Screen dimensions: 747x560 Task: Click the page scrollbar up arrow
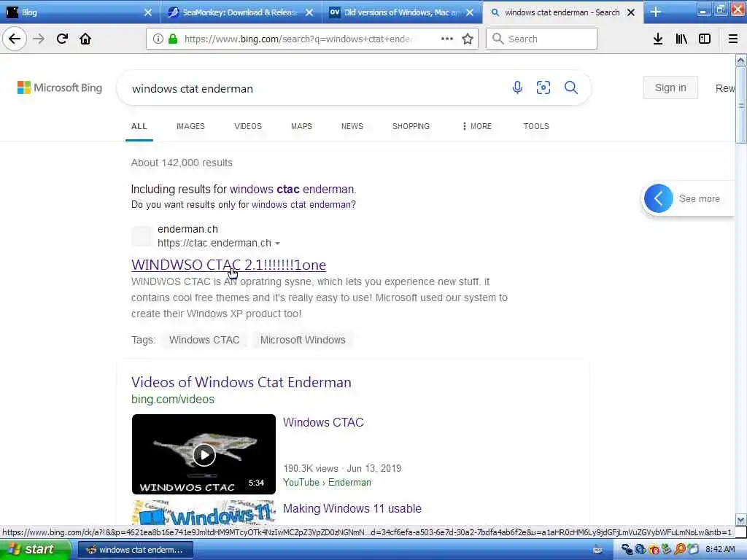pyautogui.click(x=740, y=61)
